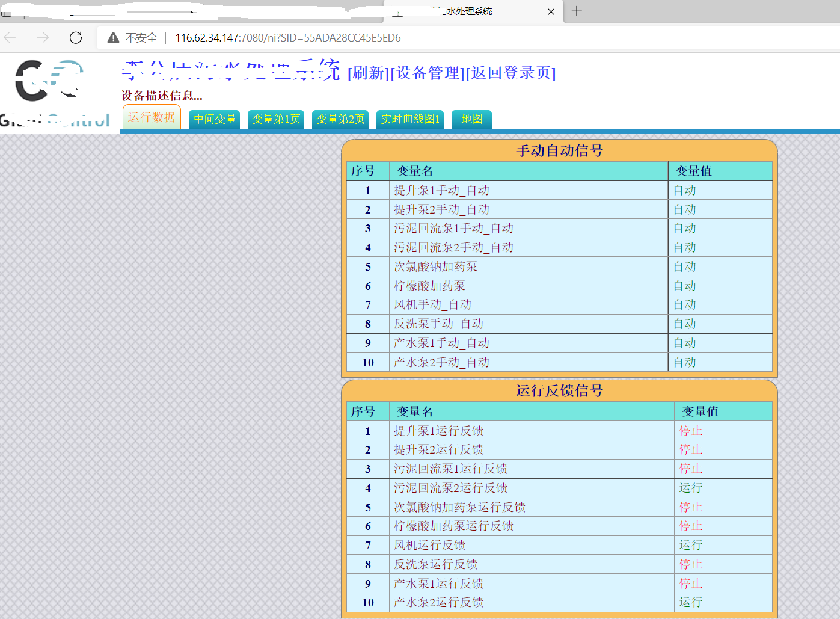The height and width of the screenshot is (619, 840).
Task: Click the 提升泵1手动_自动 row name
Action: pyautogui.click(x=441, y=191)
